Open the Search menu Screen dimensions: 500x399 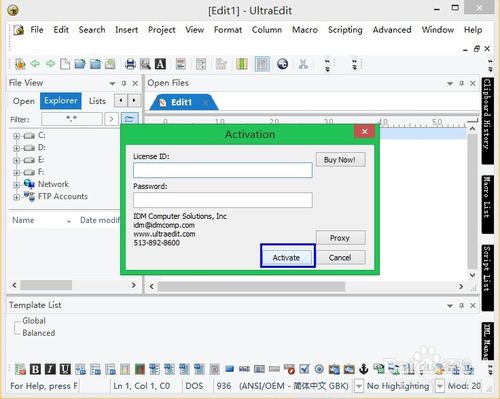coord(92,30)
